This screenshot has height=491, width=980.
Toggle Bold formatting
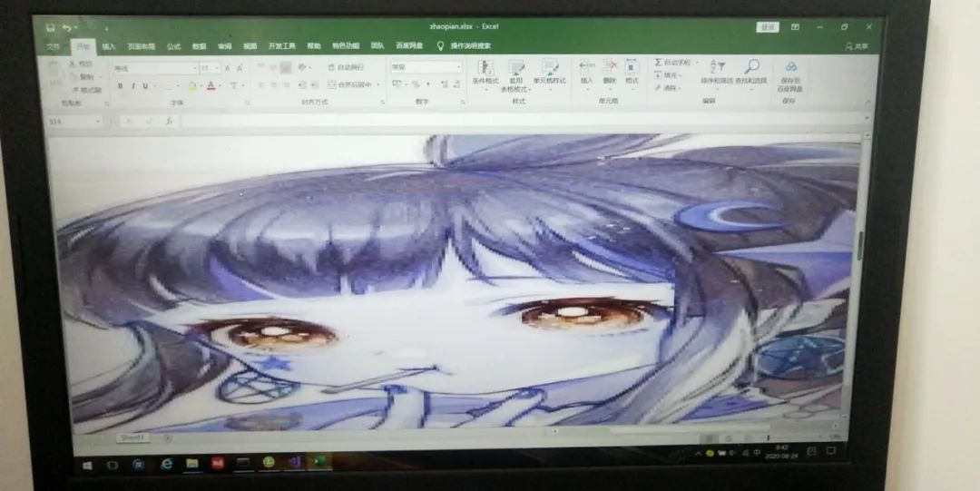coord(120,85)
